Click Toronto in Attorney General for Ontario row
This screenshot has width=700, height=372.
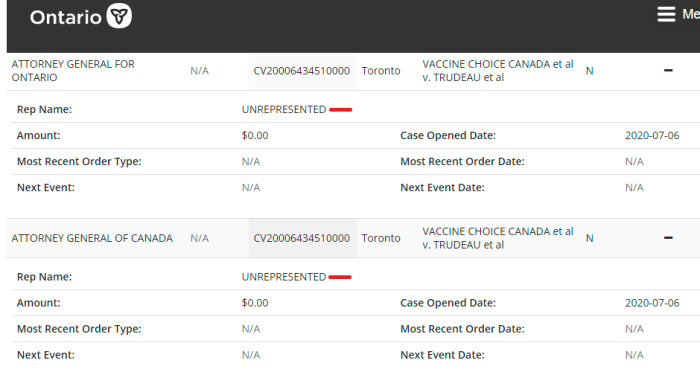(x=381, y=71)
